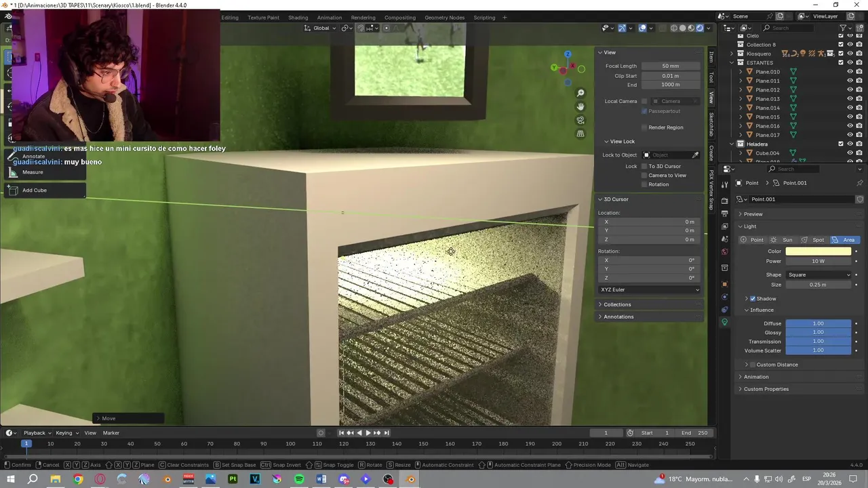Open the Tool sidebar tab

[711, 77]
